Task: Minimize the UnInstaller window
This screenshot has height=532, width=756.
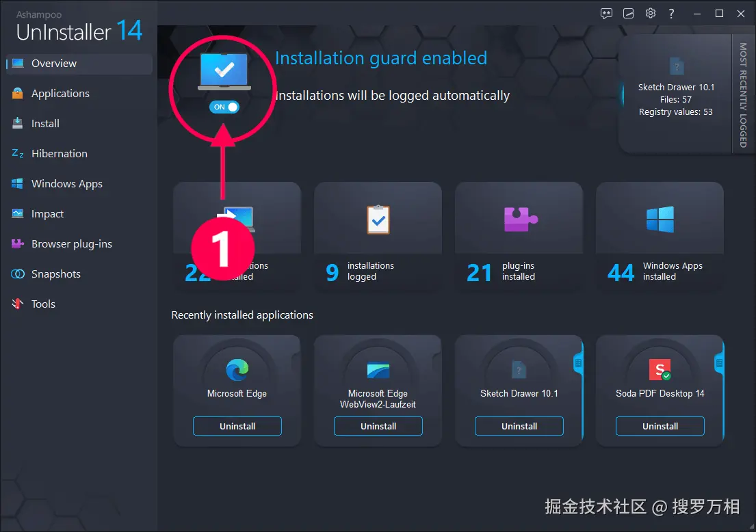Action: [696, 14]
